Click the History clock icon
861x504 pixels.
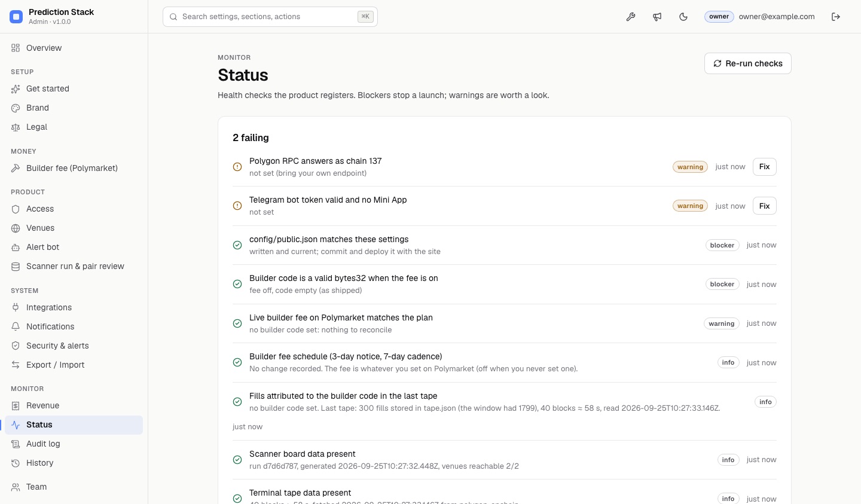tap(16, 463)
